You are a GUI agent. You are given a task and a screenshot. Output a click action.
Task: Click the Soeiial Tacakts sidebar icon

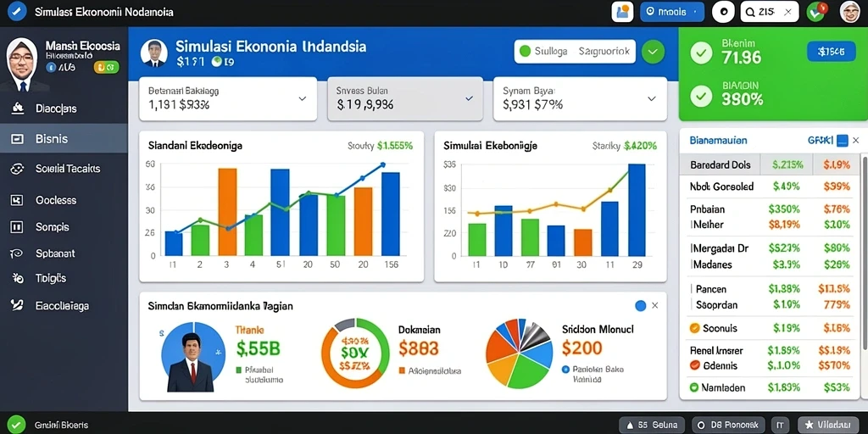pyautogui.click(x=17, y=169)
